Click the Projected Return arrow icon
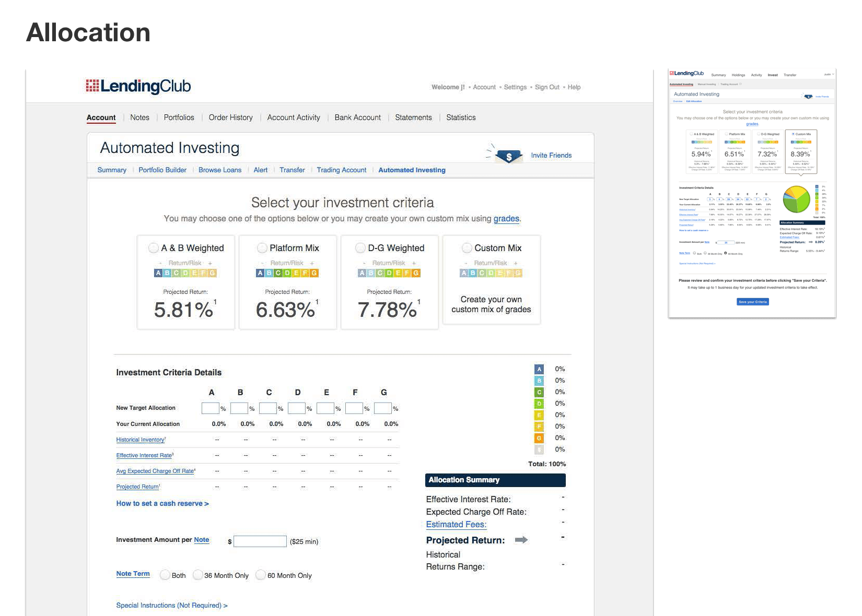Screen dimensions: 862x616 tap(521, 540)
